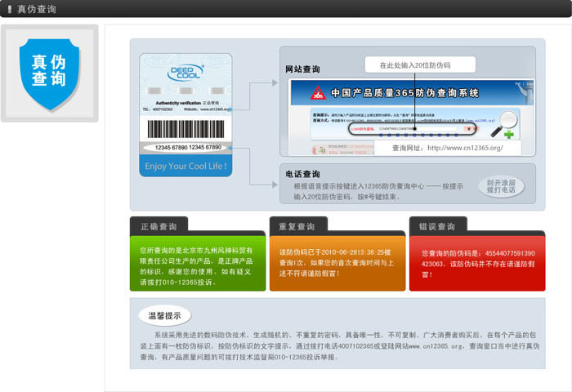
Task: Click the Deep Cool logo on the label
Action: click(185, 73)
